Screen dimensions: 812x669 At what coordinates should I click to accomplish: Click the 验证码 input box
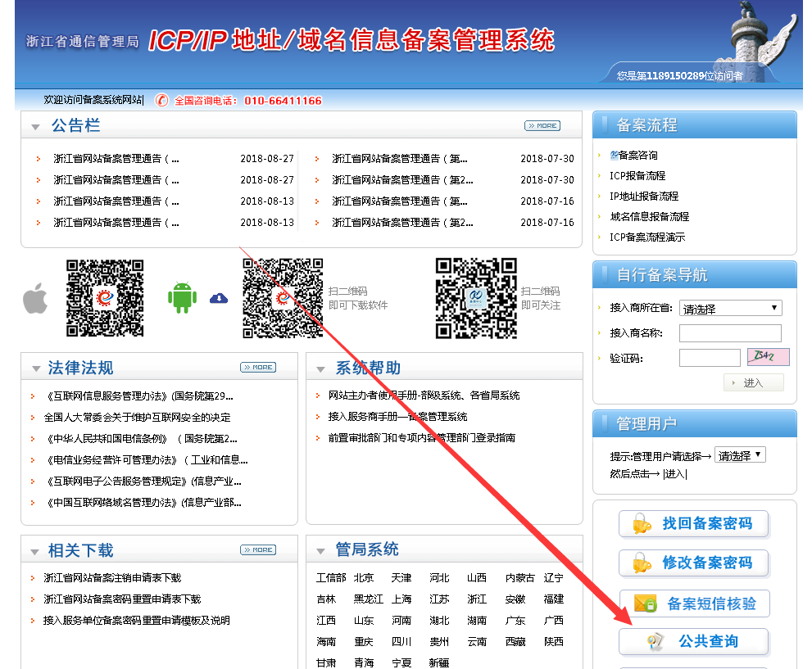tap(709, 358)
